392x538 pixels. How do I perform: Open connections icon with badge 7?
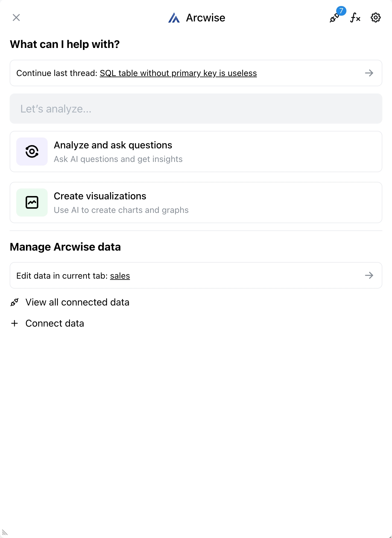(x=334, y=18)
